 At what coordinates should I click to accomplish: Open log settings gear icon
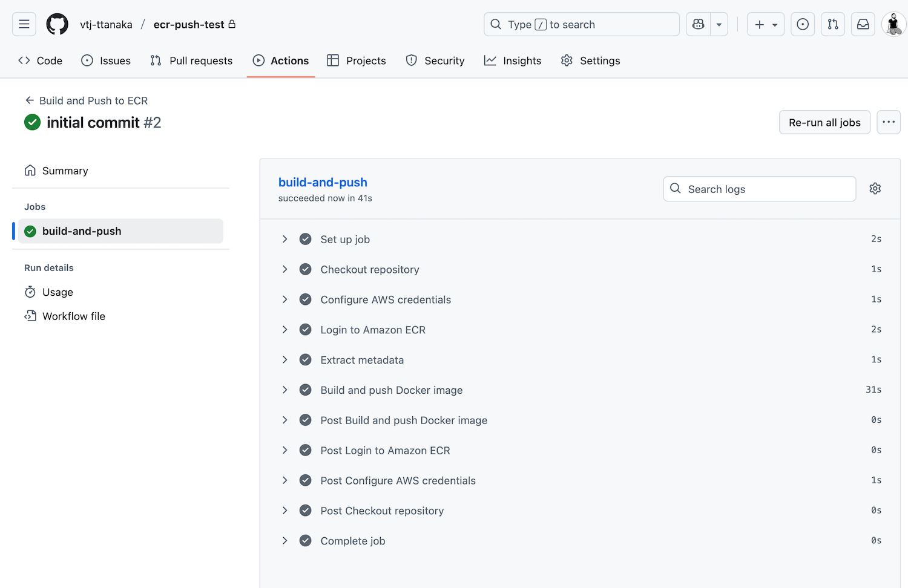coord(875,189)
